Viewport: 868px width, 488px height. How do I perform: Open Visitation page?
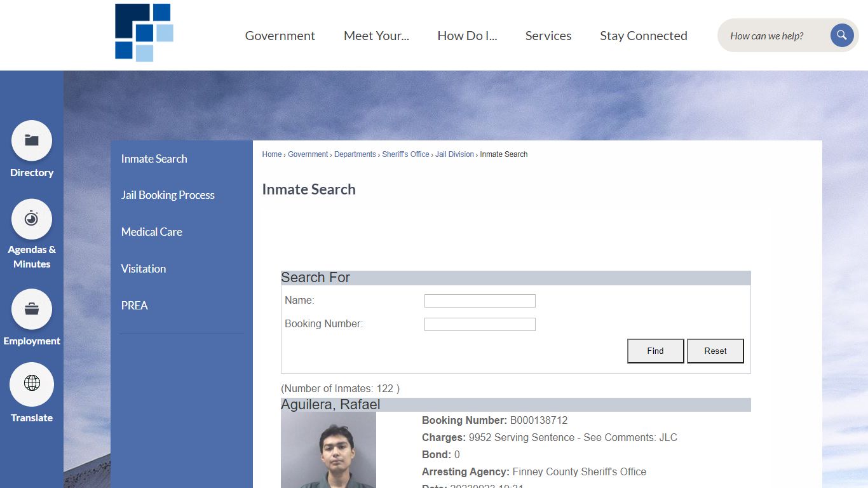click(144, 269)
